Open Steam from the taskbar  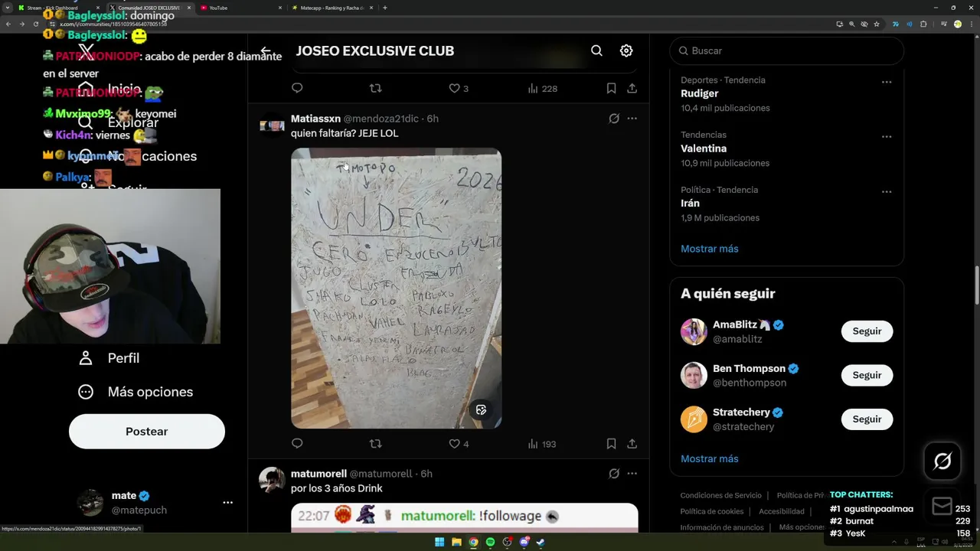(x=541, y=543)
